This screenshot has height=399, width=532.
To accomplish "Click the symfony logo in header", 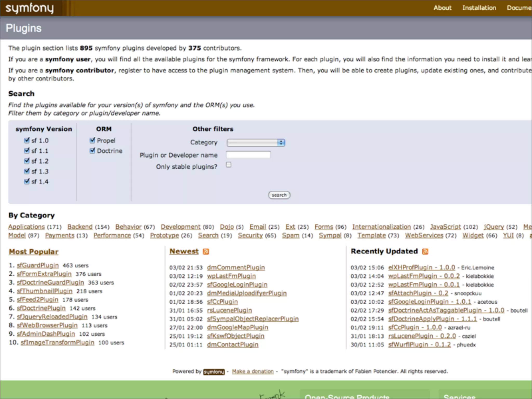I will tap(30, 8).
